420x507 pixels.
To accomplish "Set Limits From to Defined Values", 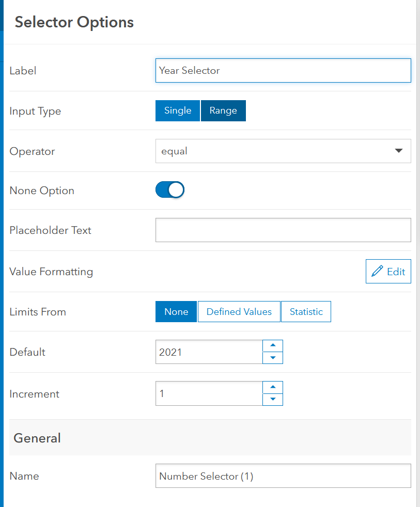I will 239,311.
